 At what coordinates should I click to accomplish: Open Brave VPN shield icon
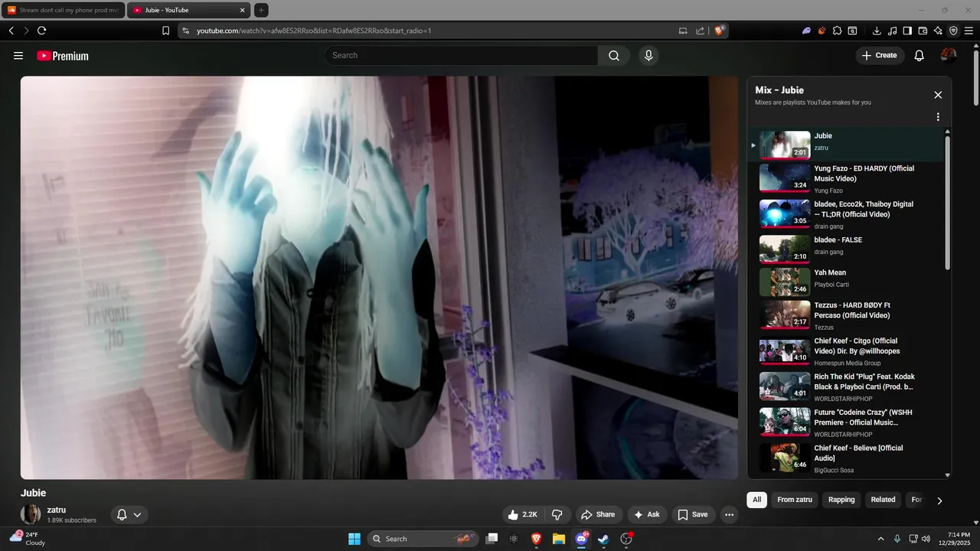[953, 31]
